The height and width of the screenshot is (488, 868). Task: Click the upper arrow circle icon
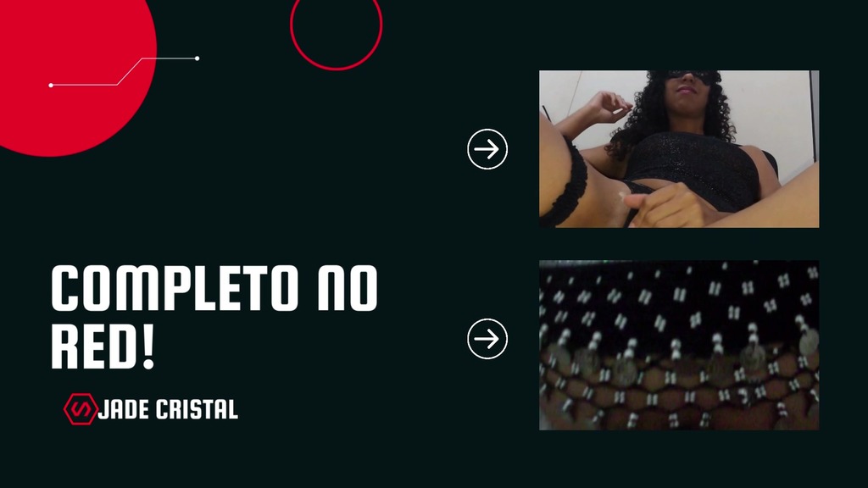pyautogui.click(x=487, y=149)
